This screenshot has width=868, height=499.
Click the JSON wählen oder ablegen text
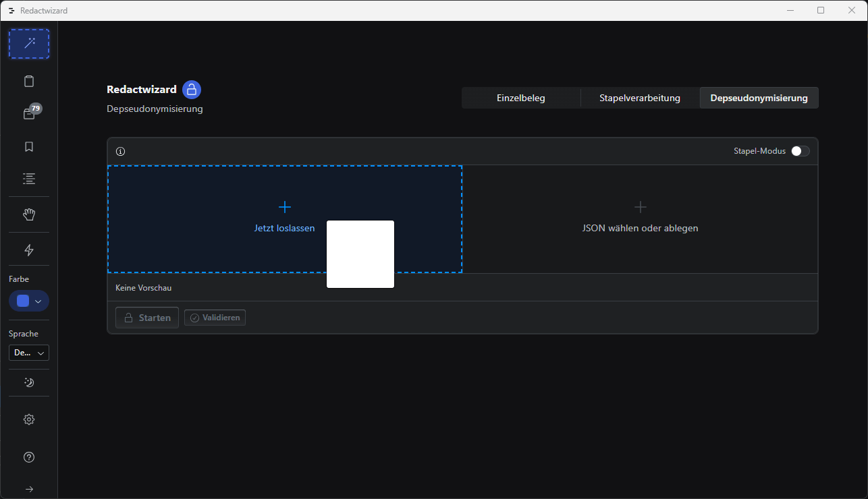(641, 228)
